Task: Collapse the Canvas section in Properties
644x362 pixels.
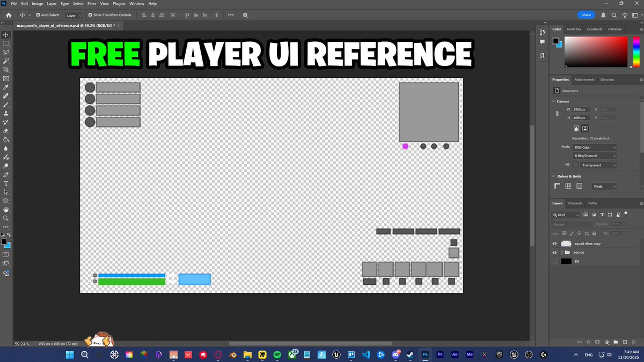Action: (x=553, y=101)
